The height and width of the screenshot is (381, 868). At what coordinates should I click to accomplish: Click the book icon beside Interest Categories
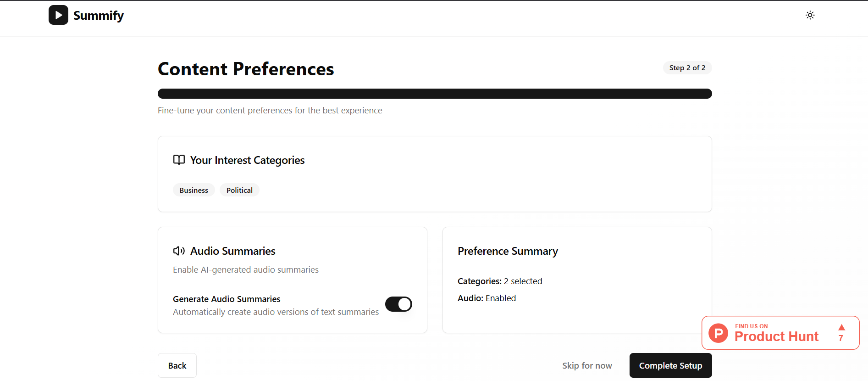179,160
